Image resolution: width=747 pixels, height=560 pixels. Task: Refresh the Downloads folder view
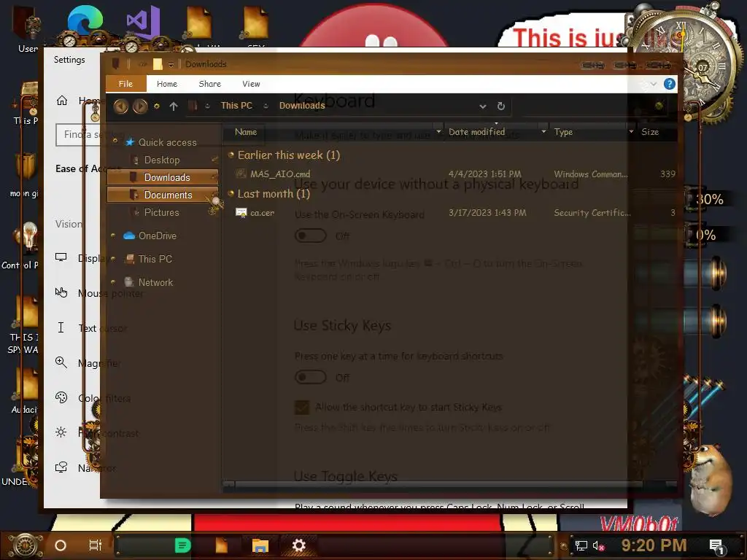click(x=500, y=106)
